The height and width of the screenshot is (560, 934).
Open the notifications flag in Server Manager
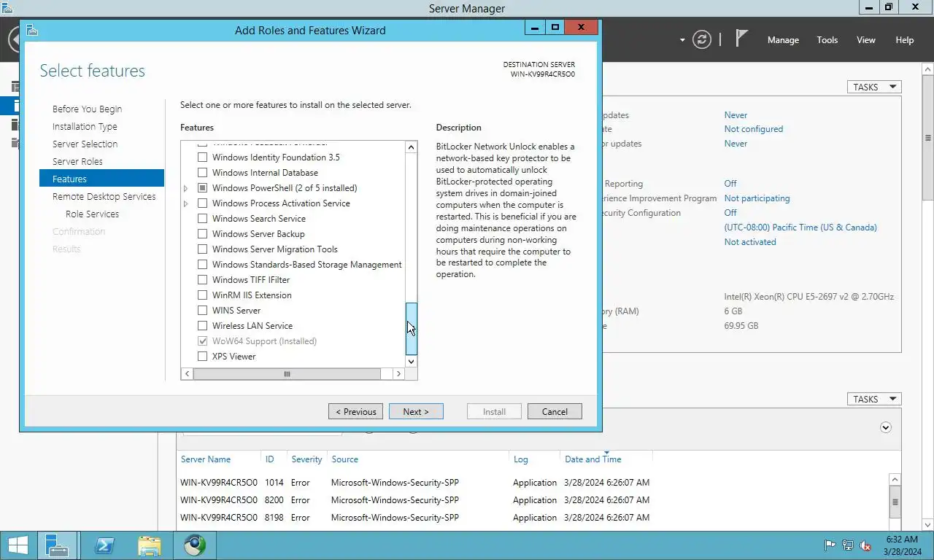(x=741, y=39)
